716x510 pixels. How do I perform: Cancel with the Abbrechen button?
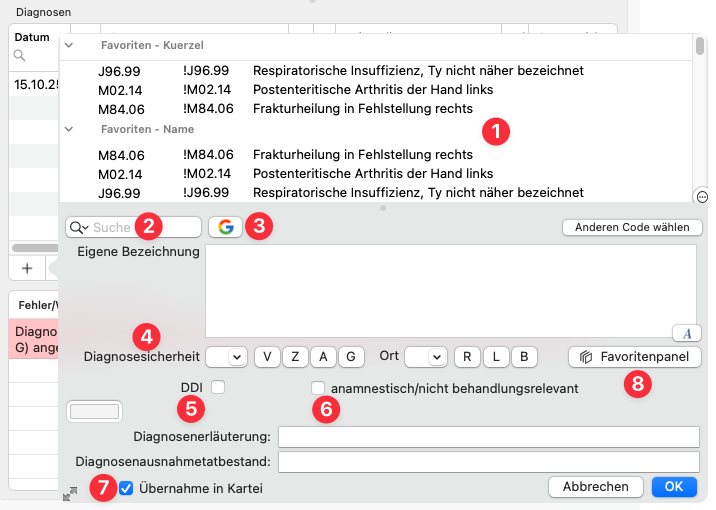click(595, 487)
